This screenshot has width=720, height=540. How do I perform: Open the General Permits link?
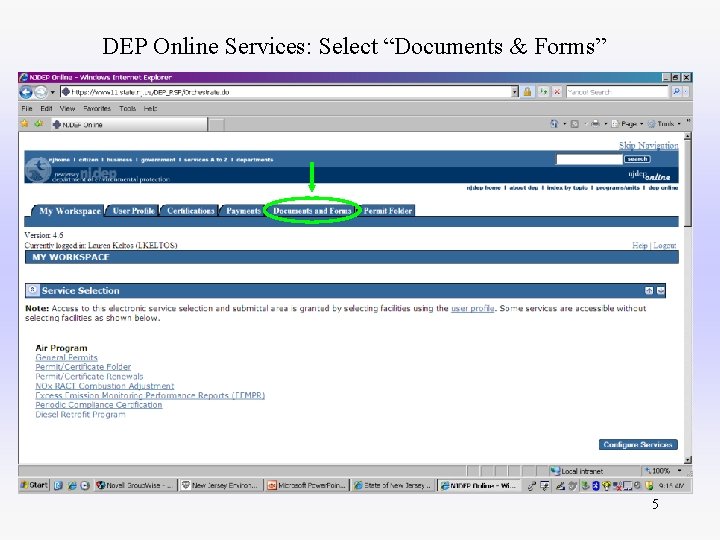(66, 357)
